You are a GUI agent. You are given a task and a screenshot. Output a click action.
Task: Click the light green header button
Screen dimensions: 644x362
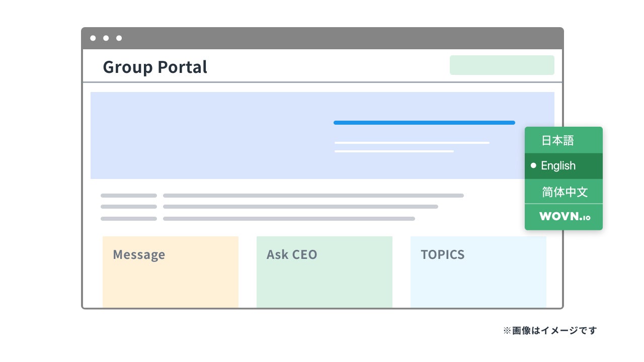tap(502, 65)
